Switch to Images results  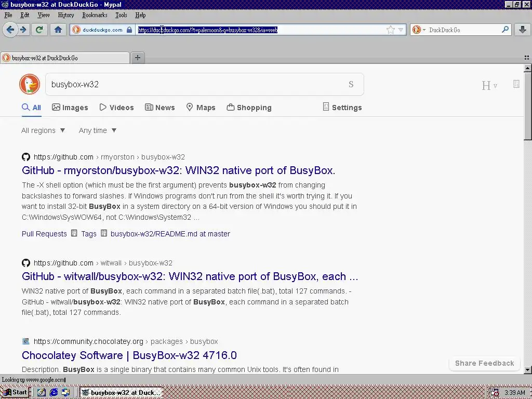click(70, 108)
